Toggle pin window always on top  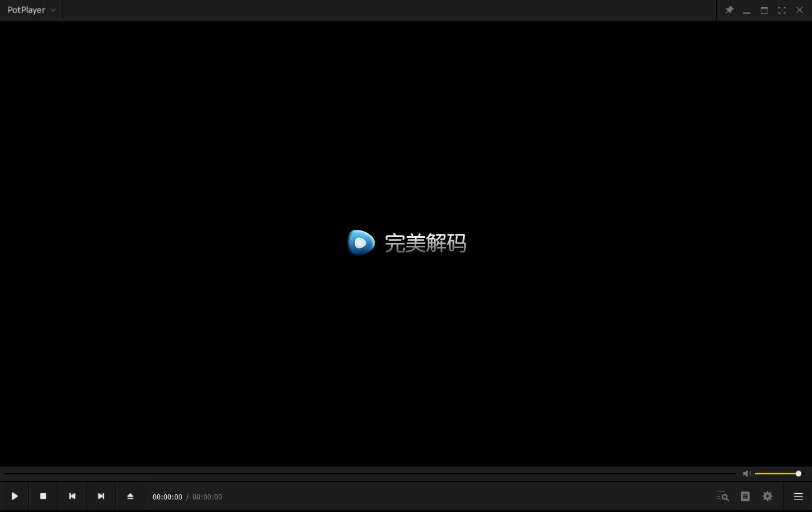729,10
